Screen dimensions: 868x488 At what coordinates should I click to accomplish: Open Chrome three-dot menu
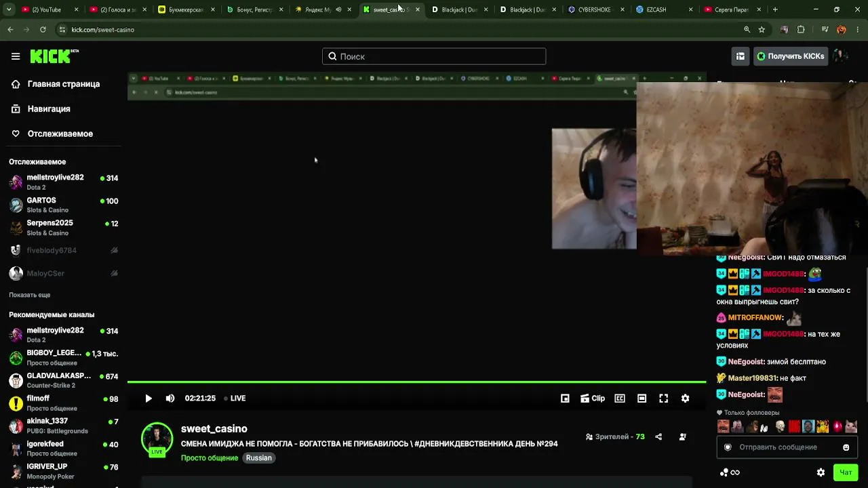click(856, 30)
